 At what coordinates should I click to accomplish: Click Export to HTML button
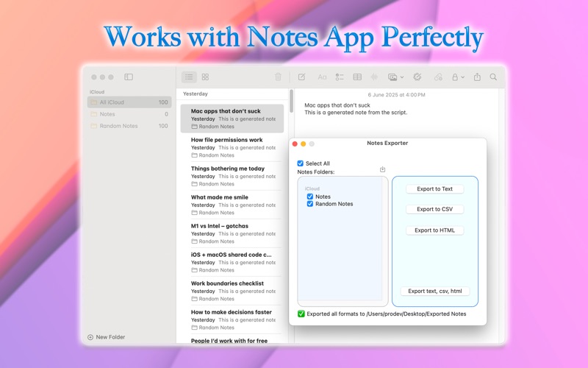[x=434, y=230]
